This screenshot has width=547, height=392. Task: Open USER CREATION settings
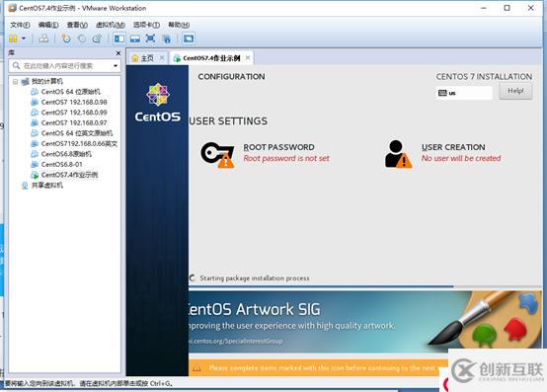point(453,147)
